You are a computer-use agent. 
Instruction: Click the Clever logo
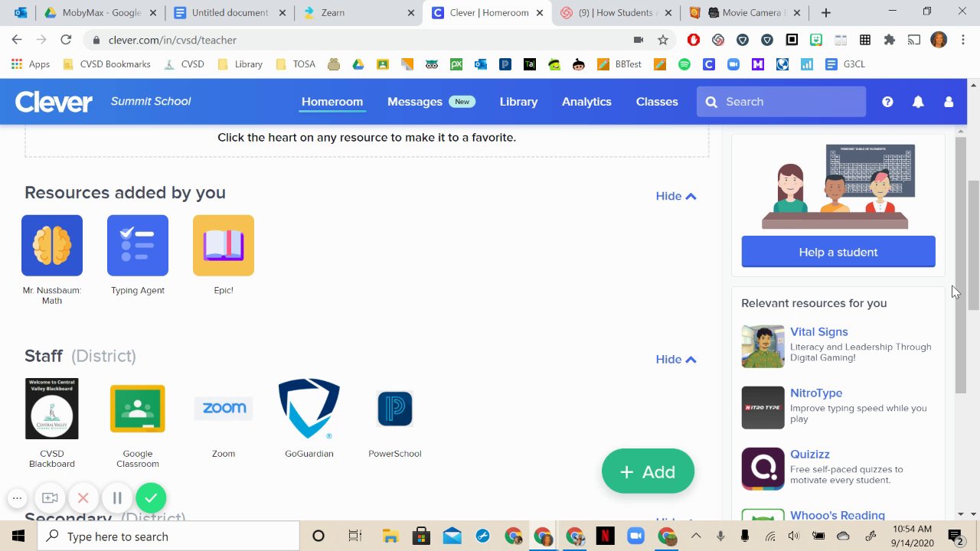[54, 102]
